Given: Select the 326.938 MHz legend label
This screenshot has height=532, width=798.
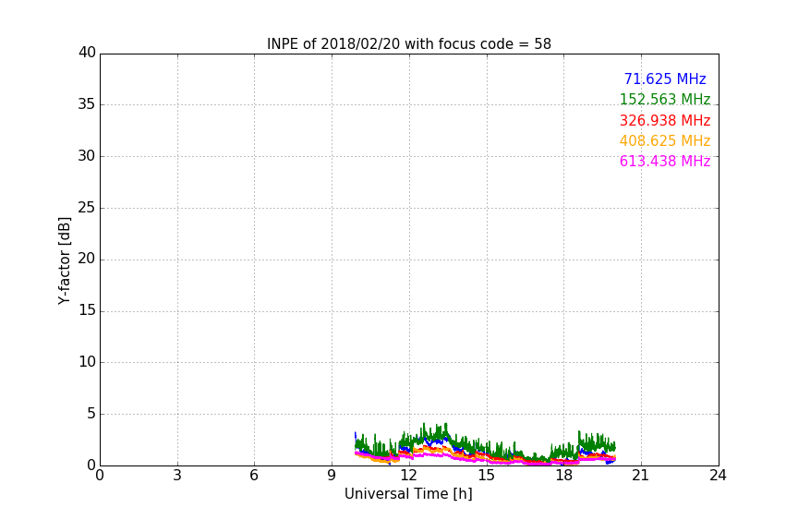Looking at the screenshot, I should (665, 120).
